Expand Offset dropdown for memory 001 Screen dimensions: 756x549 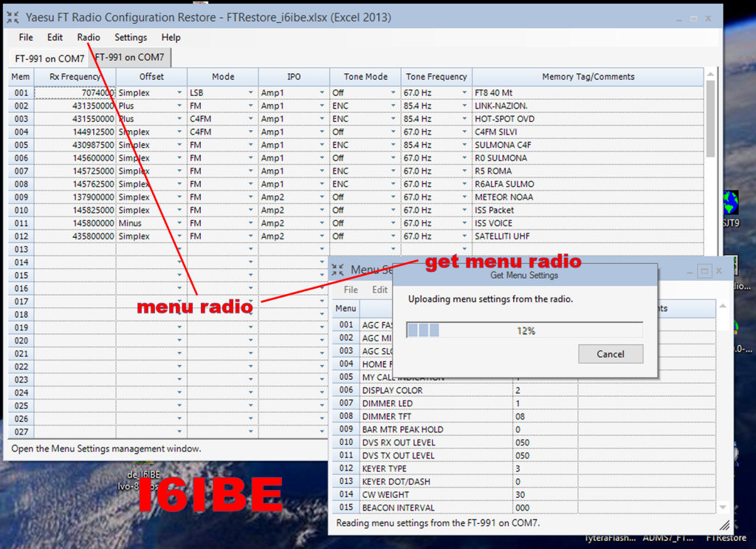click(179, 92)
